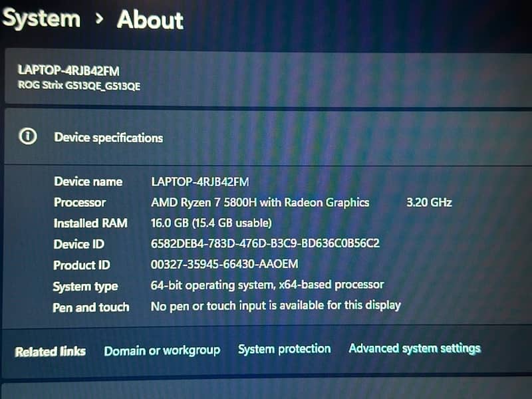Select header computer name LAPTOP-4RJB42FM
This screenshot has width=532, height=399.
(x=68, y=70)
